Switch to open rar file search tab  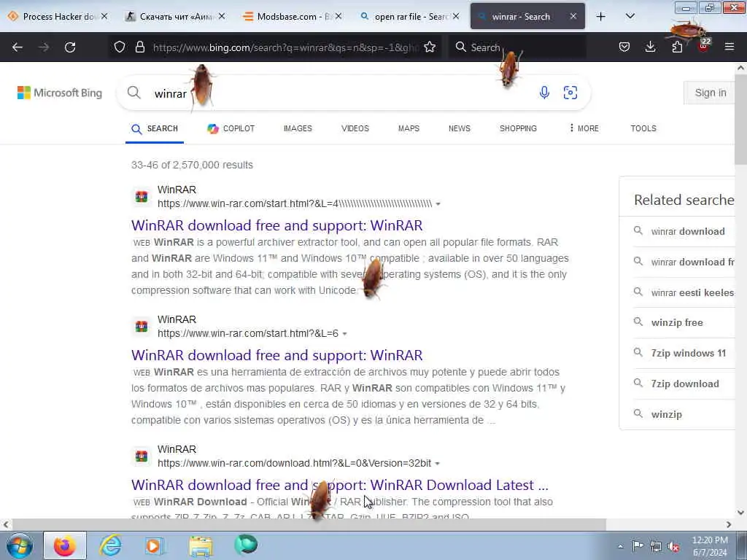(x=409, y=16)
